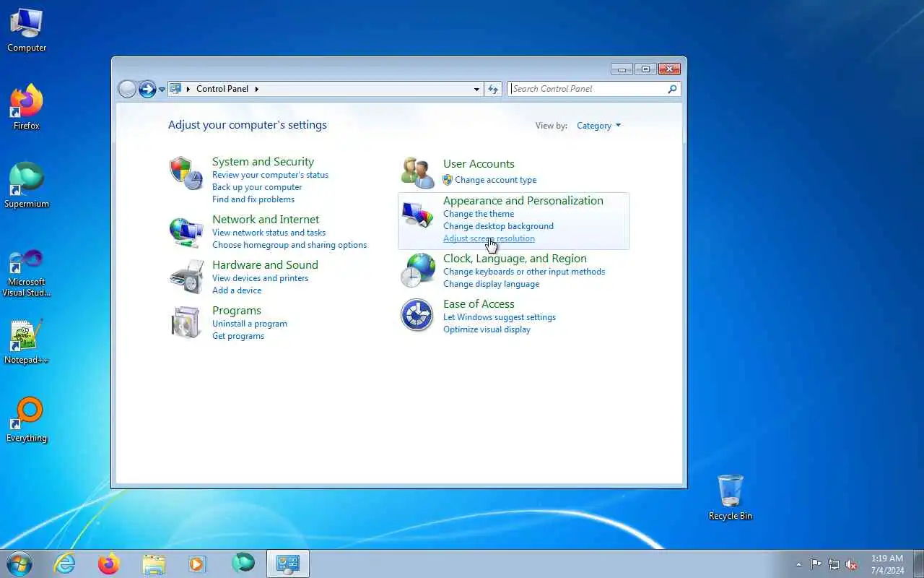This screenshot has height=578, width=924.
Task: Open Network and Internet category link
Action: coord(266,220)
